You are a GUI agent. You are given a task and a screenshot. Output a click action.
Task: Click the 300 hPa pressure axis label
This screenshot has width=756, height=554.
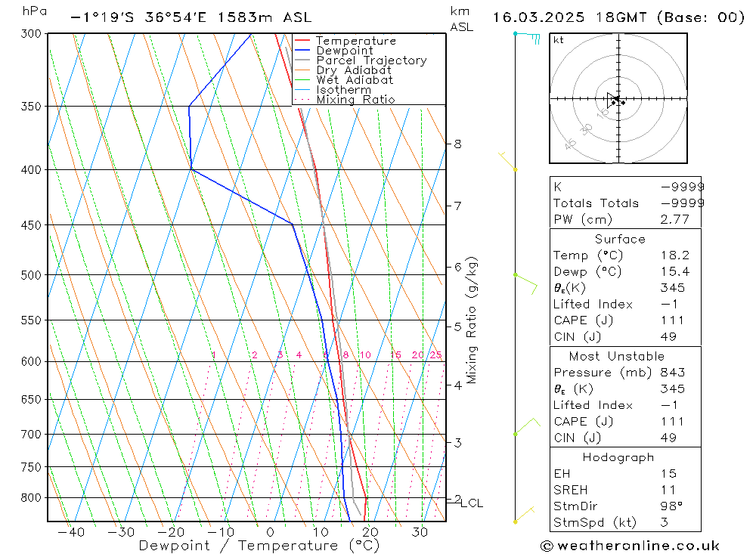(x=31, y=34)
